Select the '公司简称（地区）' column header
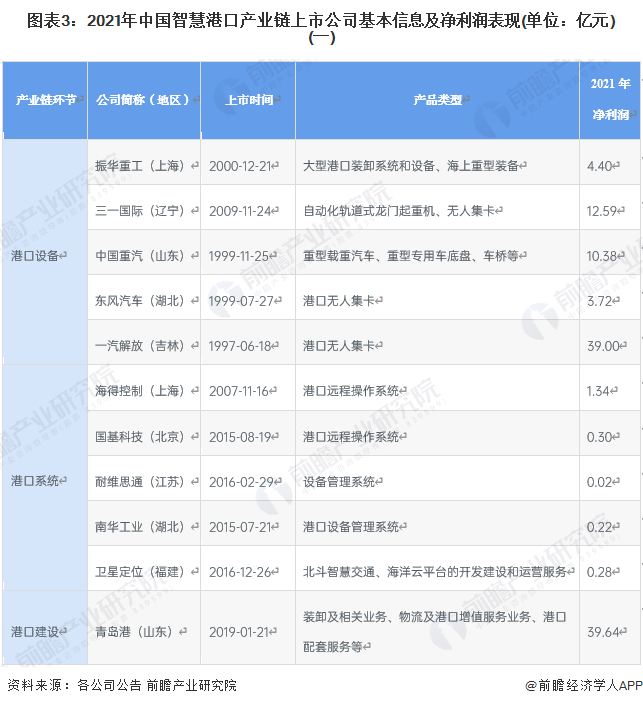The height and width of the screenshot is (706, 643). [144, 100]
